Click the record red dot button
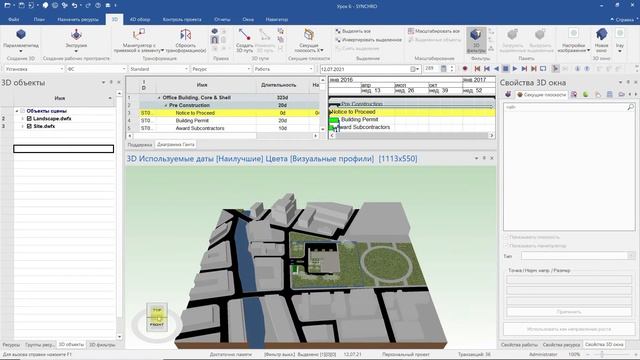Screen dimensions: 640x360 (464, 69)
